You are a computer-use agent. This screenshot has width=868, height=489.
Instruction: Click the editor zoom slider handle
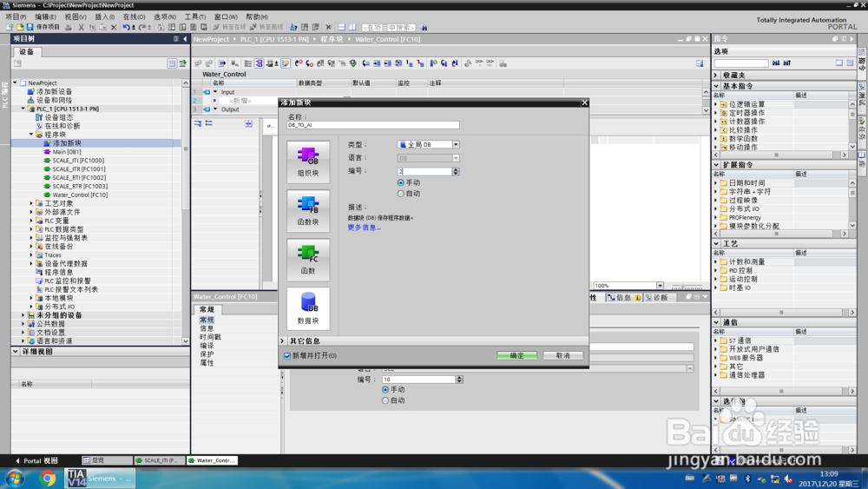pos(682,287)
